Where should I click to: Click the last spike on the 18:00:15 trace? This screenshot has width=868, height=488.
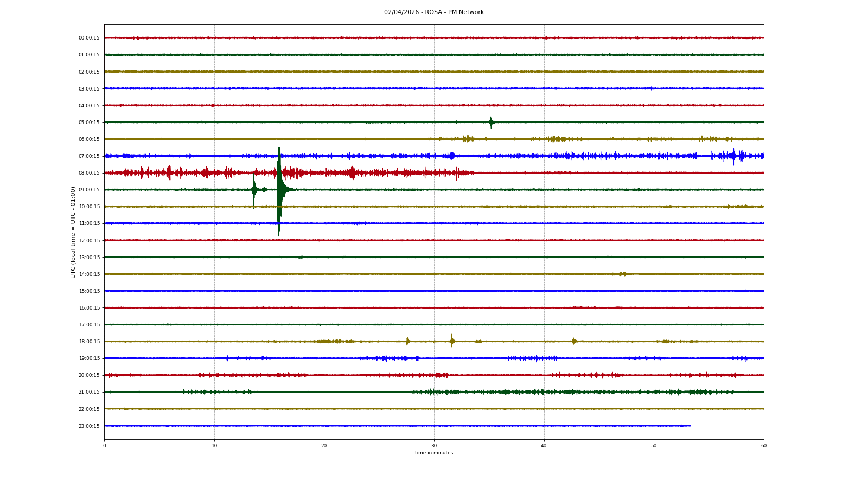coord(574,341)
